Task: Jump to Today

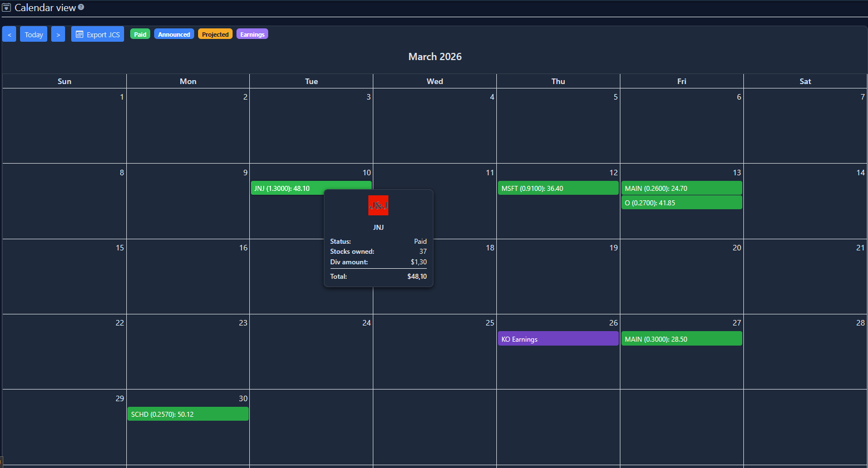Action: 34,35
